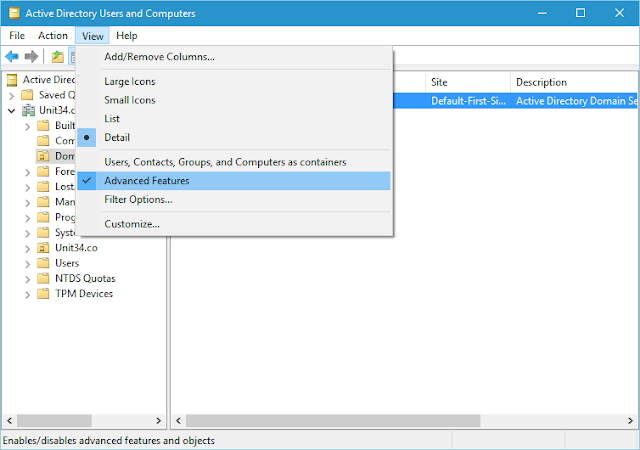The image size is (640, 450).
Task: Click the NTDS Quotas folder icon
Action: click(43, 278)
